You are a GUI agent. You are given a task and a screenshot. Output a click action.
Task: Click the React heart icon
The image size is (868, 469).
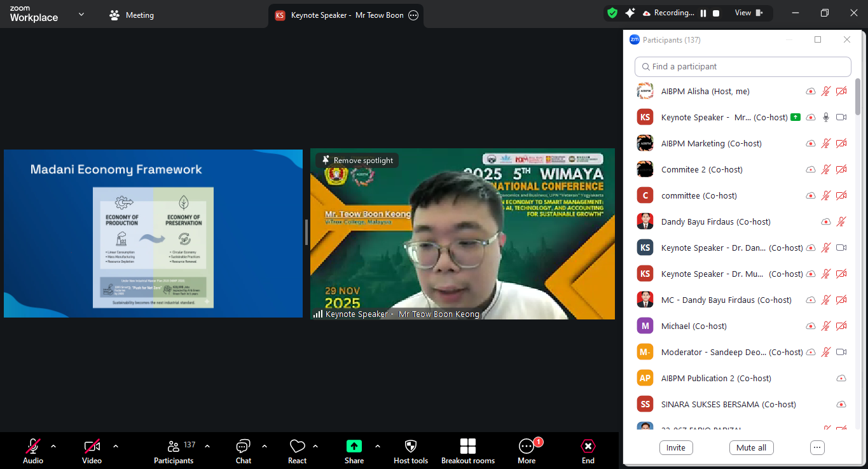coord(297,447)
